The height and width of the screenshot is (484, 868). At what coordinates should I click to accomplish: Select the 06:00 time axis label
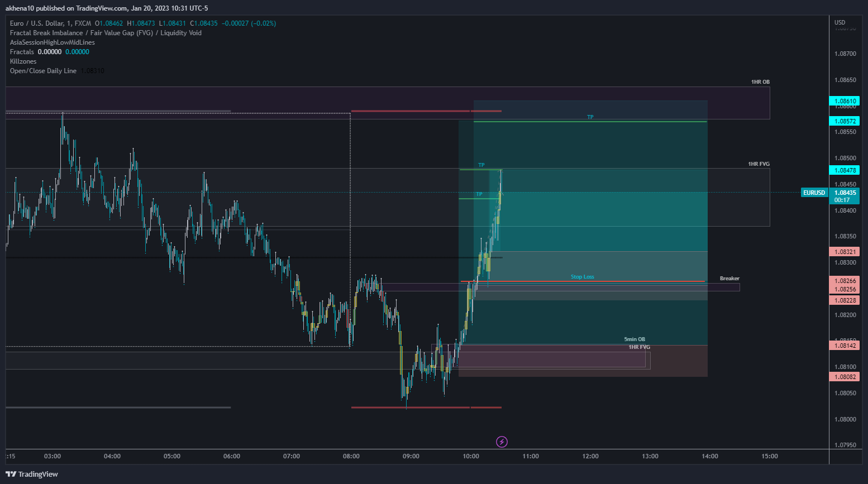[x=232, y=456]
